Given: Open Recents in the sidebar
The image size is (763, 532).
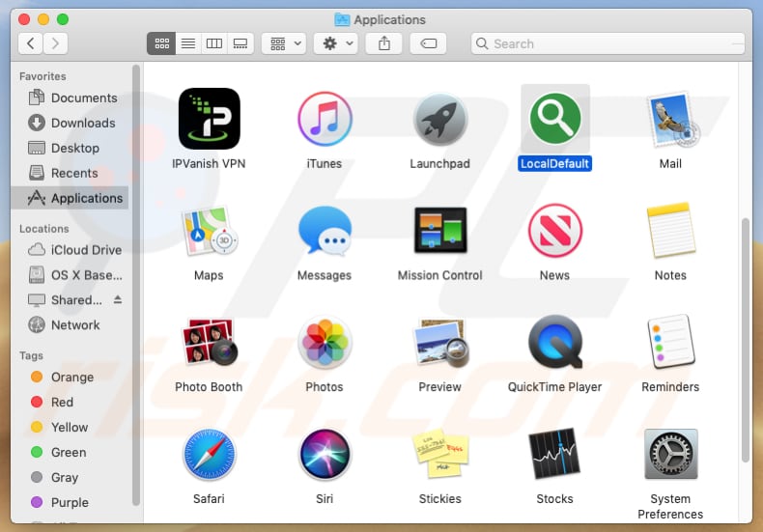Looking at the screenshot, I should (x=71, y=173).
